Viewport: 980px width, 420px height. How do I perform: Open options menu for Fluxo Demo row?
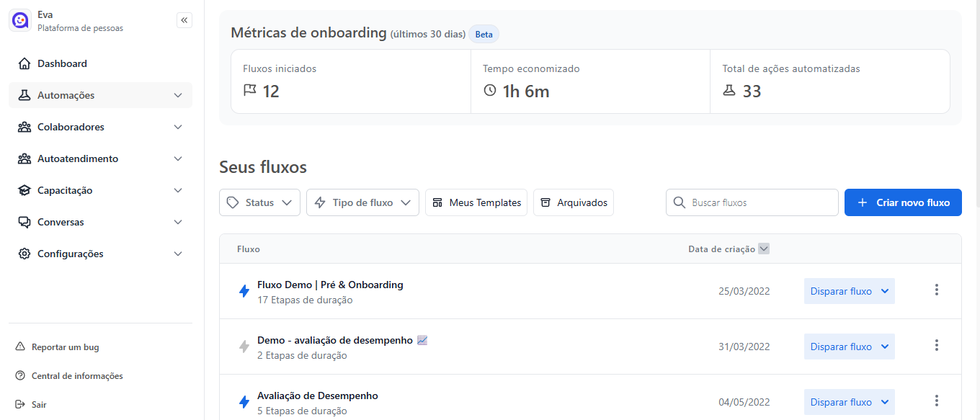click(x=936, y=290)
